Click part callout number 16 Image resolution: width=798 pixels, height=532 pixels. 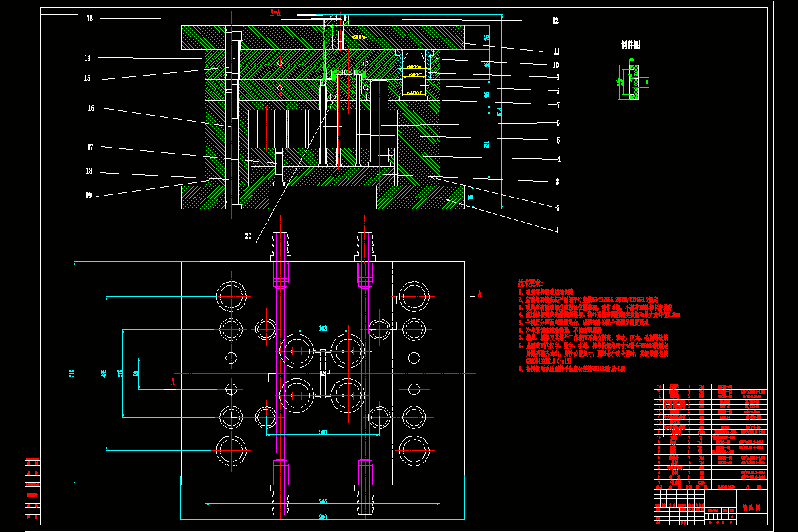90,108
